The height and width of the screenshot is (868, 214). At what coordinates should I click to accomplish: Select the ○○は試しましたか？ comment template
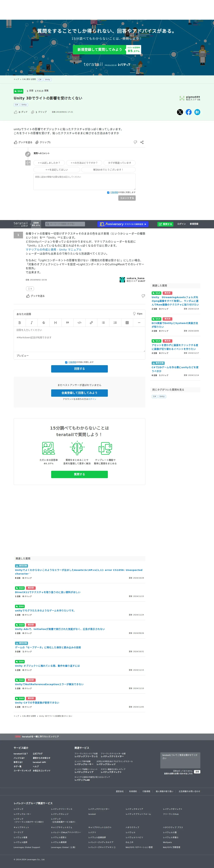point(49,163)
